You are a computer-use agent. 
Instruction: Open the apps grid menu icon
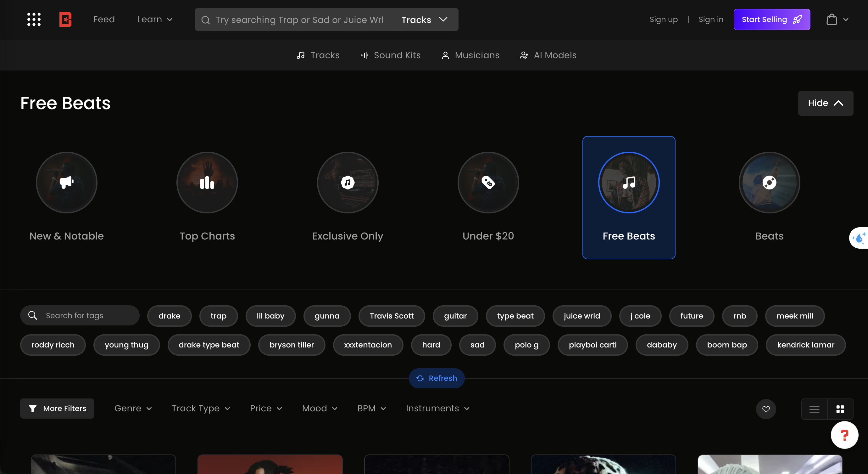click(34, 20)
